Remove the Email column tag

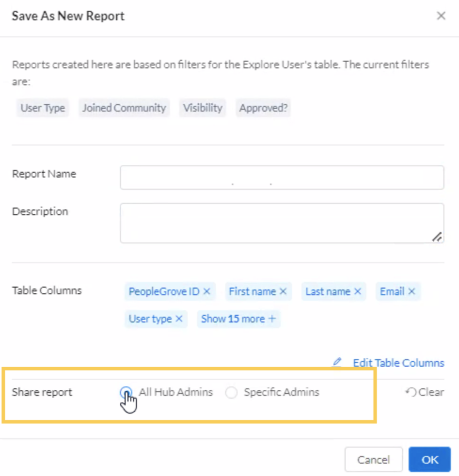[412, 291]
